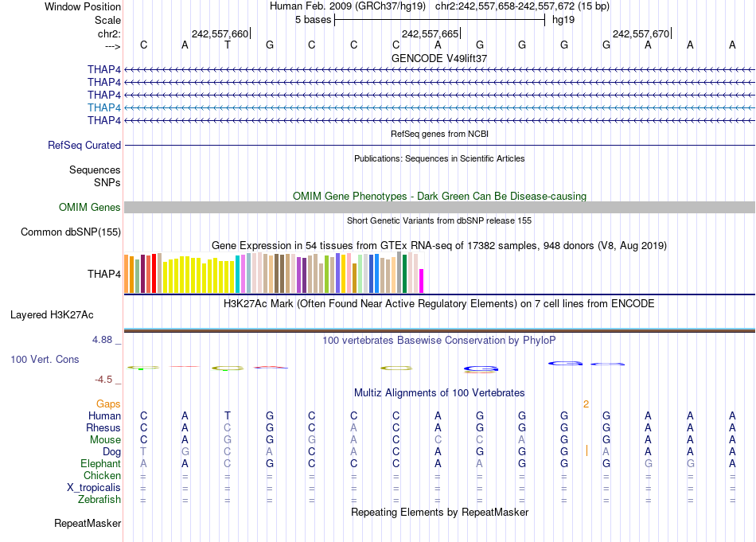
Task: Open Short Genetic Variants from dbSNP title
Action: click(439, 220)
